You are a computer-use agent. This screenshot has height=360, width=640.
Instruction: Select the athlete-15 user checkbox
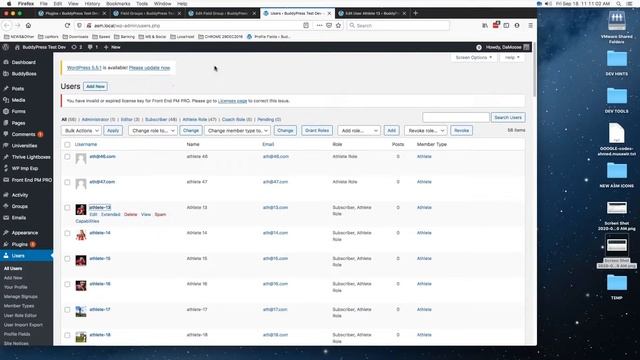[67, 259]
